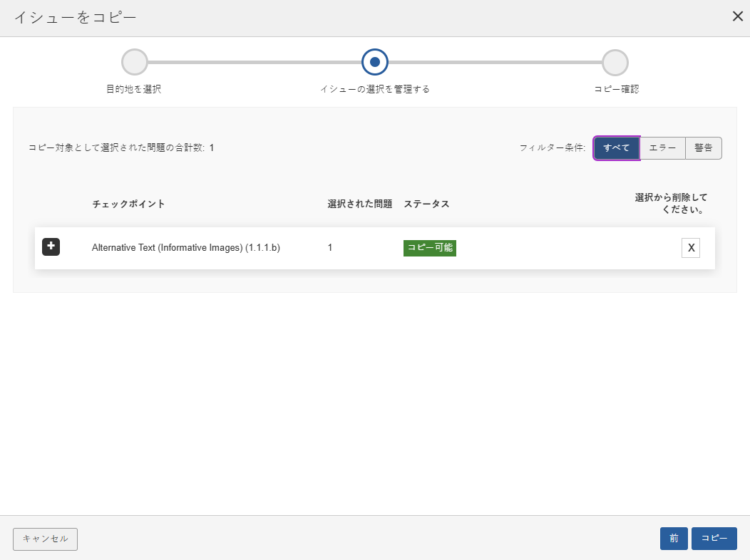Click the 選択された問題 column header
Image resolution: width=750 pixels, height=560 pixels.
[x=359, y=204]
